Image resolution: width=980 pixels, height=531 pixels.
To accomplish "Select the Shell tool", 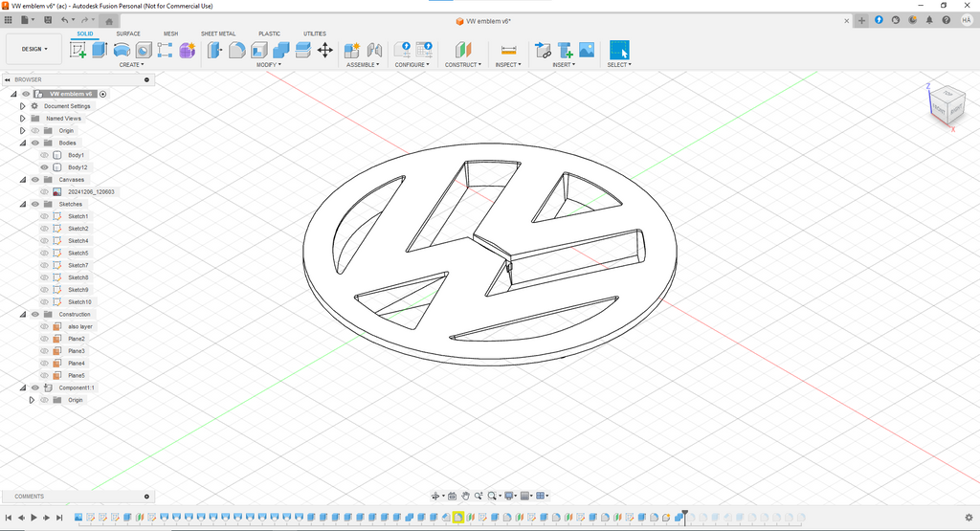I will pyautogui.click(x=258, y=50).
